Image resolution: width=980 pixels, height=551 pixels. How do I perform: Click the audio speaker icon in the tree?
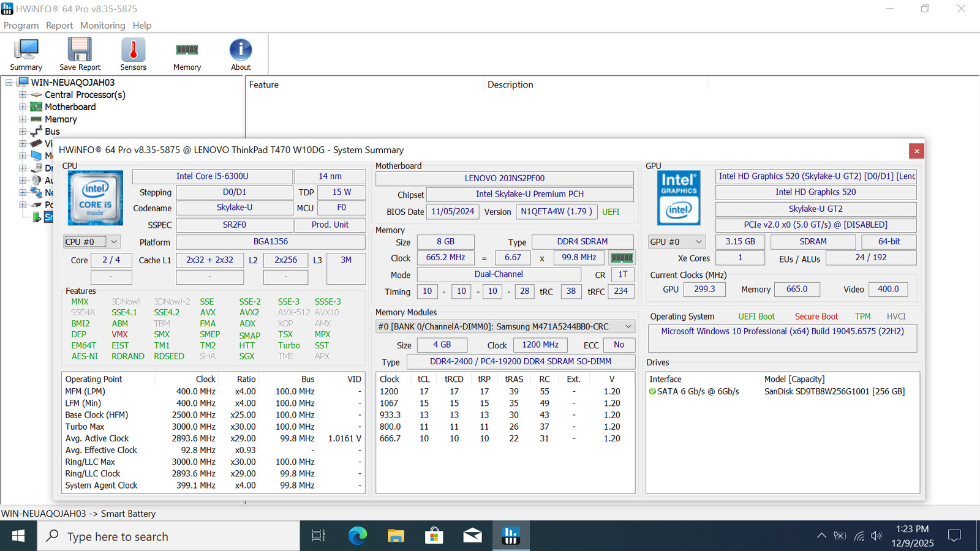click(x=36, y=181)
